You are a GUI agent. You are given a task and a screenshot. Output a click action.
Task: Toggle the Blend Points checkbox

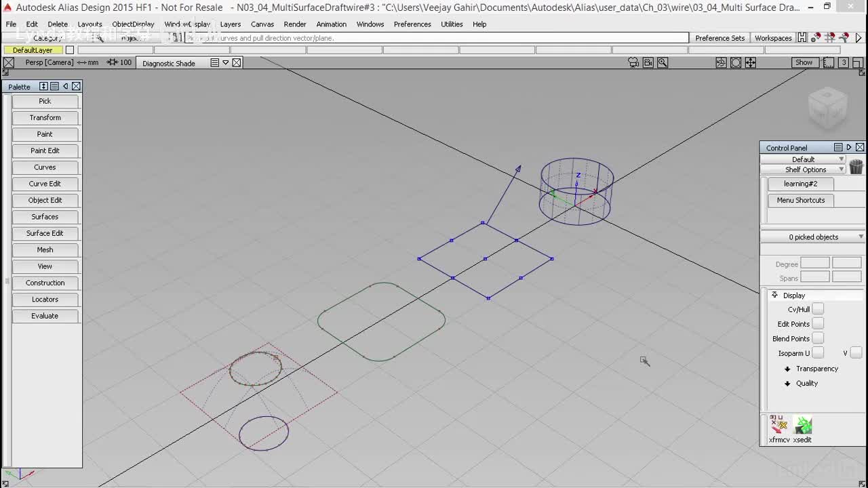(818, 338)
